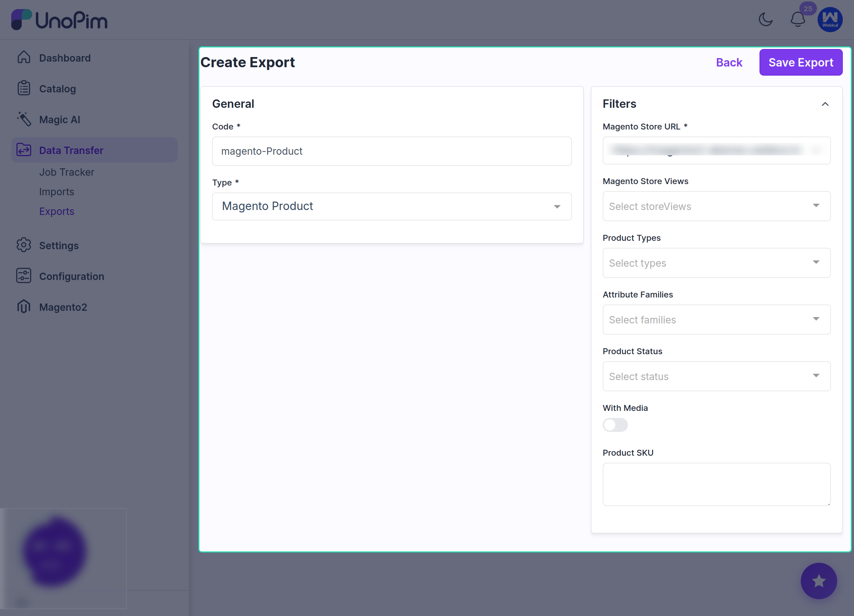The width and height of the screenshot is (854, 616).
Task: Click the Magic AI wand icon
Action: click(x=24, y=119)
